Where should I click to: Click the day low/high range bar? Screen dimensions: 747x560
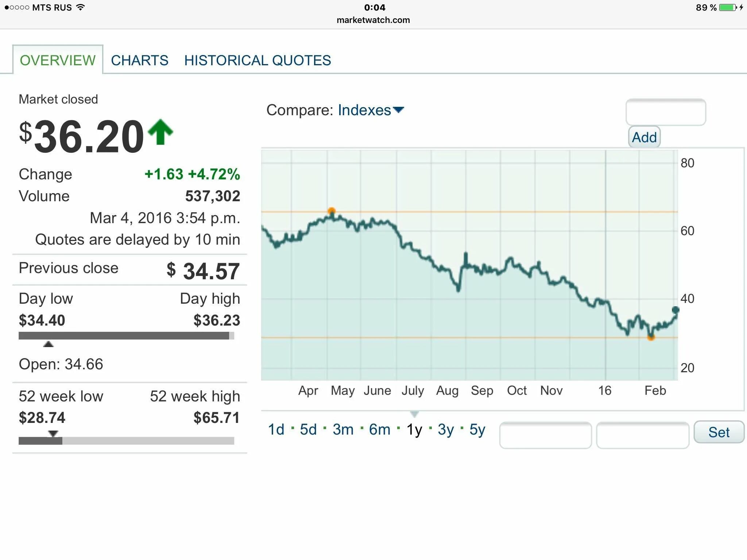tap(126, 336)
